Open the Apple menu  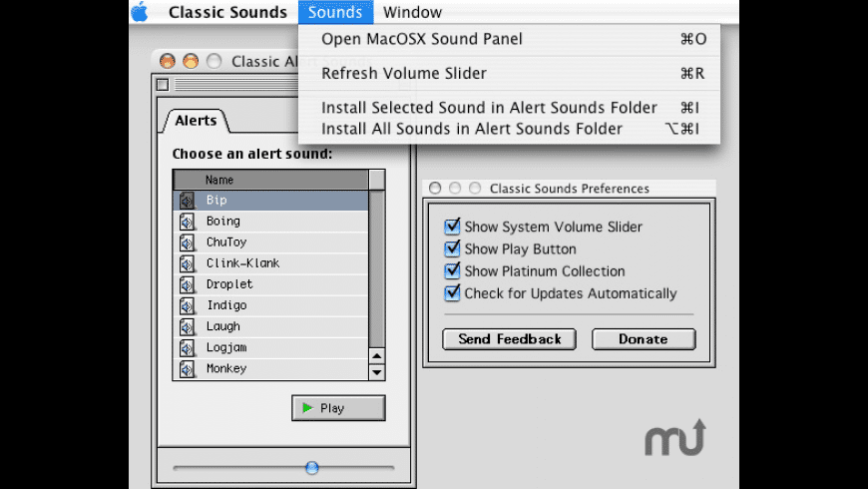(x=140, y=12)
